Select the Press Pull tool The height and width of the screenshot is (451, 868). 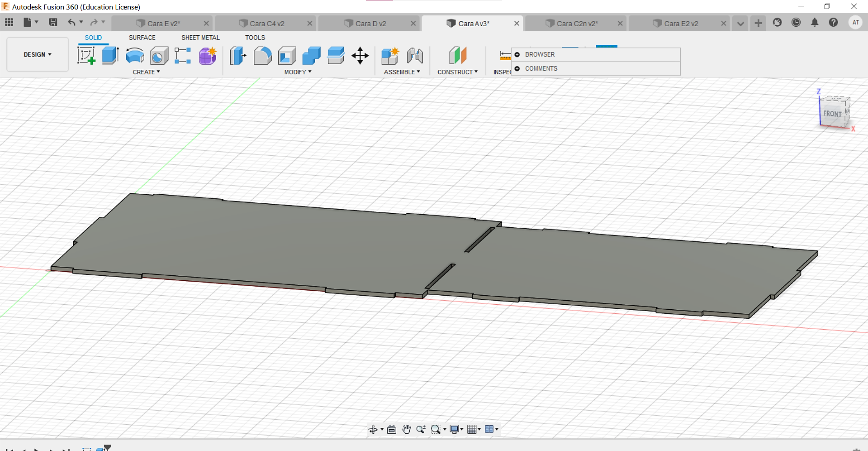238,56
